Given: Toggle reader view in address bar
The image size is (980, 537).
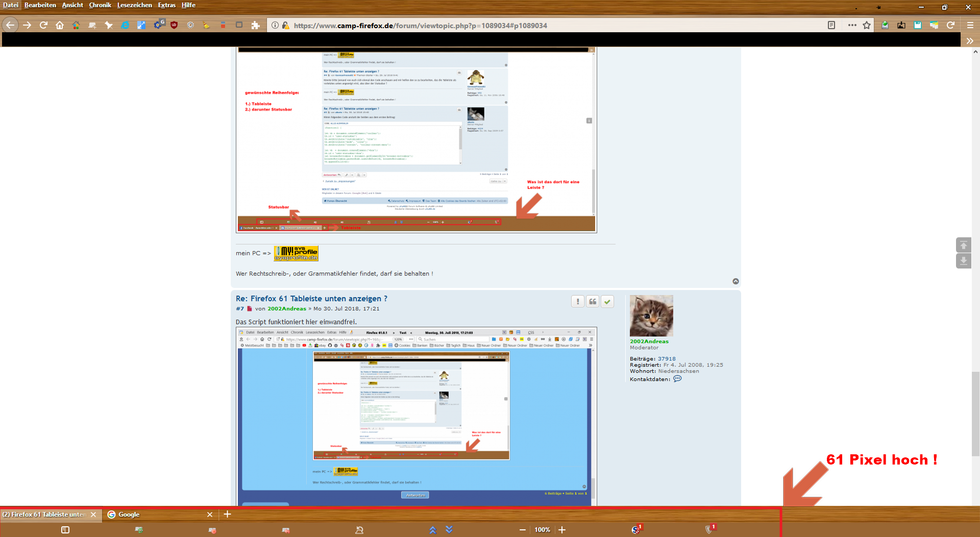Looking at the screenshot, I should pos(831,25).
